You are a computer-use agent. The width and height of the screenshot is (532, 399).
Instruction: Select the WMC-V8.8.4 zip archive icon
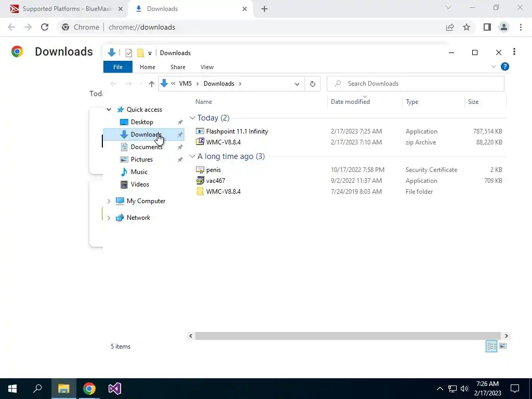pyautogui.click(x=200, y=142)
